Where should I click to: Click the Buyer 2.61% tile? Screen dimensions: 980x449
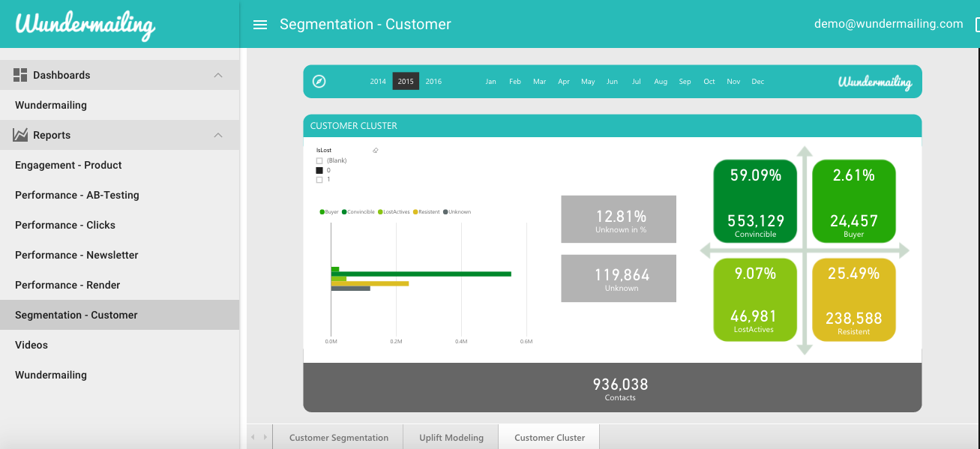tap(854, 201)
